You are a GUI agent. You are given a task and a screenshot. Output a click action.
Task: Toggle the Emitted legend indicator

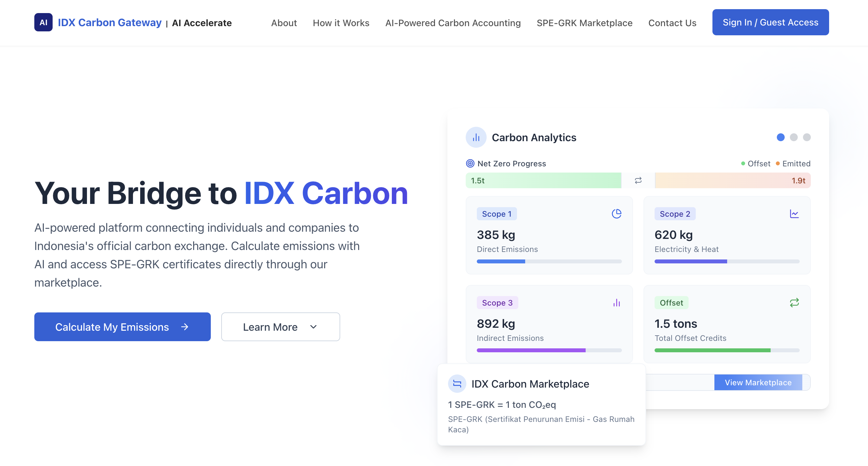tap(777, 163)
